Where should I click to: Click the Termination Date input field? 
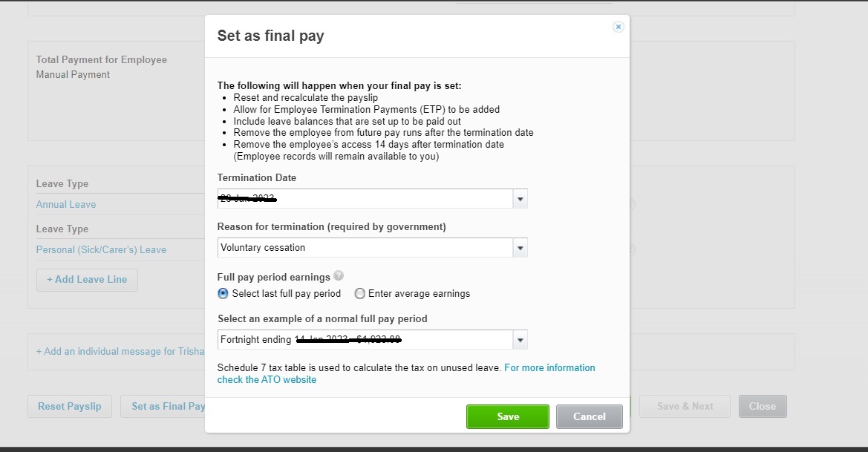pyautogui.click(x=365, y=199)
